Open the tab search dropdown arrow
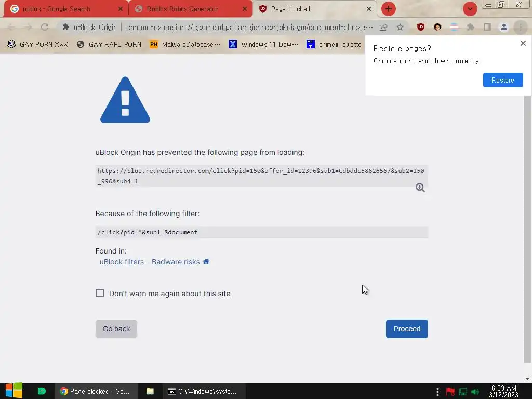This screenshot has height=399, width=532. point(470,9)
